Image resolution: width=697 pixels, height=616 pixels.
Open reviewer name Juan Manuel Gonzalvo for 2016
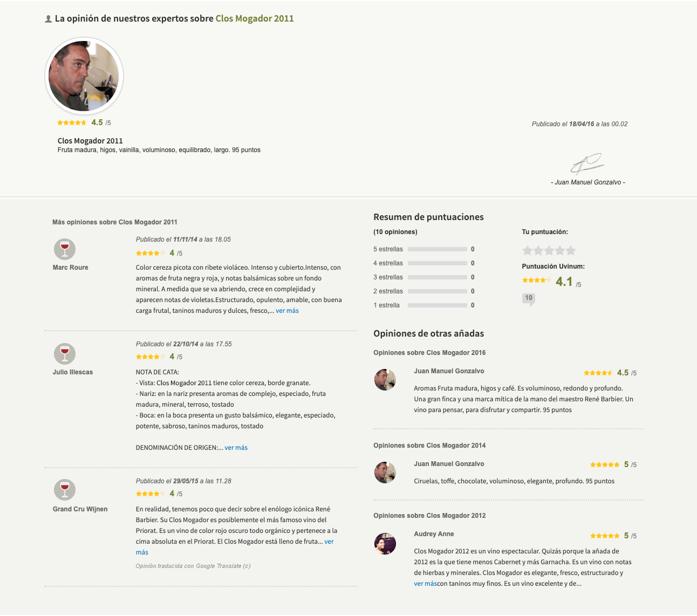tap(449, 371)
